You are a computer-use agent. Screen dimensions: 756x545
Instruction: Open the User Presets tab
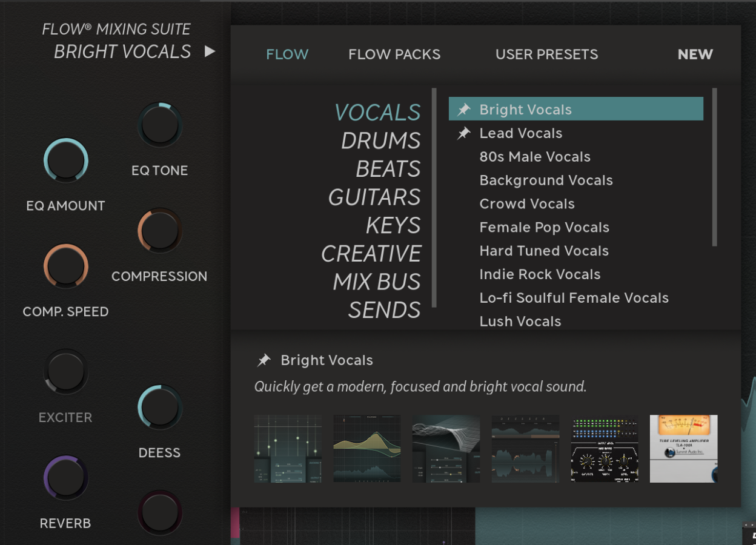click(546, 54)
